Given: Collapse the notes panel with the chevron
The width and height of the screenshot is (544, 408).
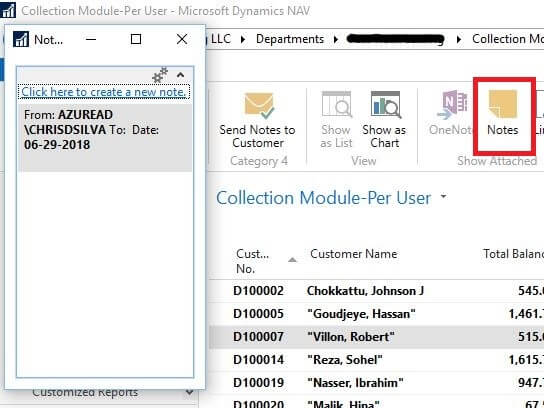Looking at the screenshot, I should point(180,75).
